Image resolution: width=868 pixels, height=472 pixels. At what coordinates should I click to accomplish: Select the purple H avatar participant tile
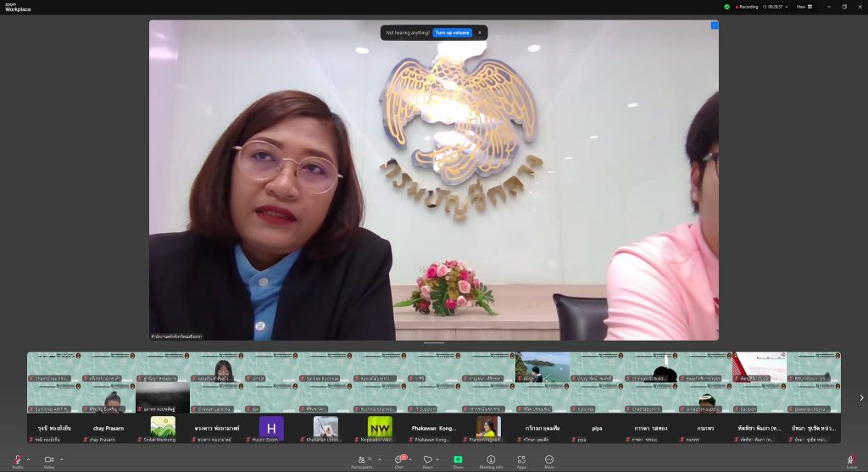[x=271, y=428]
